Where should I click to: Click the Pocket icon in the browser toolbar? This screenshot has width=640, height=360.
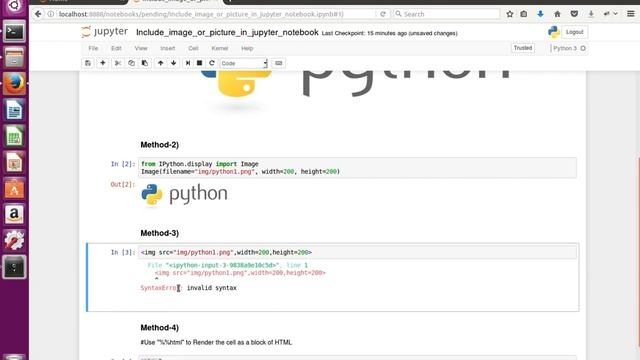click(x=574, y=14)
